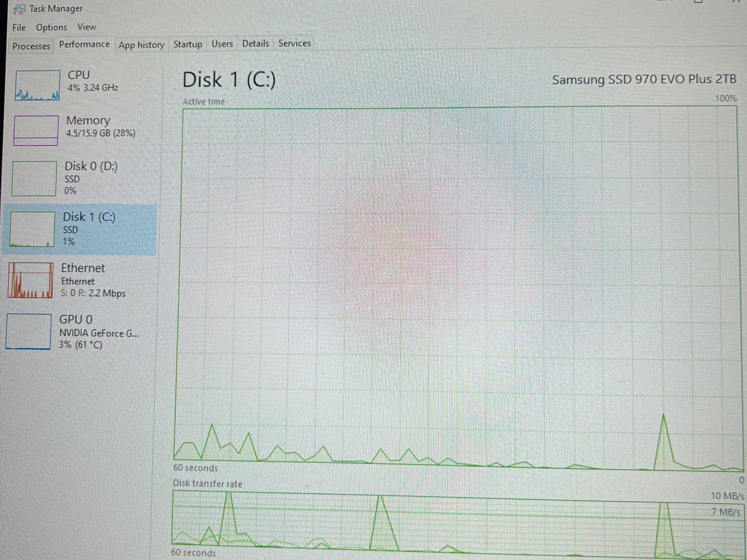
Task: Click the CPU 4% 3.24 GHz label
Action: [93, 81]
